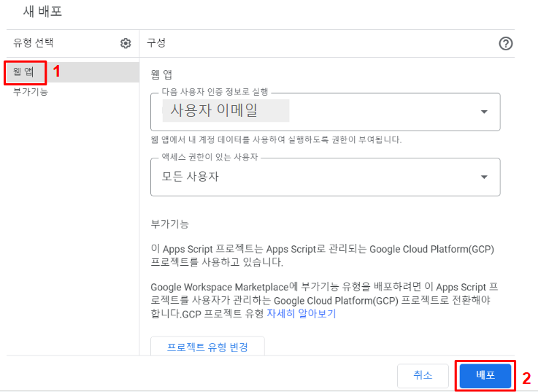Click the 구성 panel heading
This screenshot has width=538, height=392.
(156, 42)
